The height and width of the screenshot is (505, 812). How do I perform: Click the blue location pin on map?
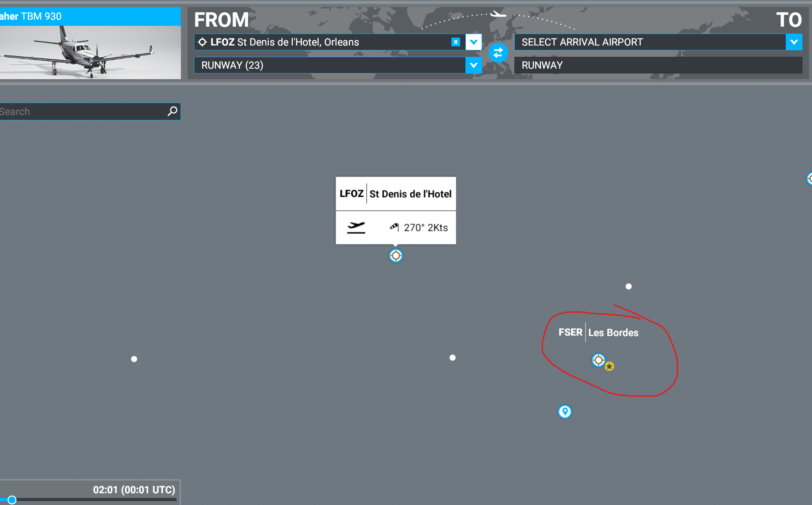[565, 411]
